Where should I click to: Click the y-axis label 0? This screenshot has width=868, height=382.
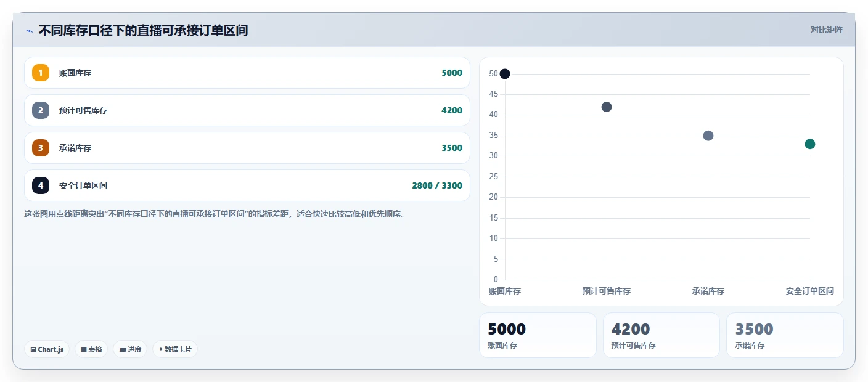coord(496,280)
